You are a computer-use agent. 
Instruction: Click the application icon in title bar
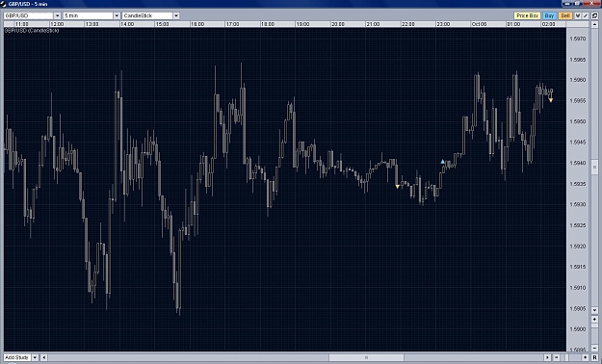(4, 4)
